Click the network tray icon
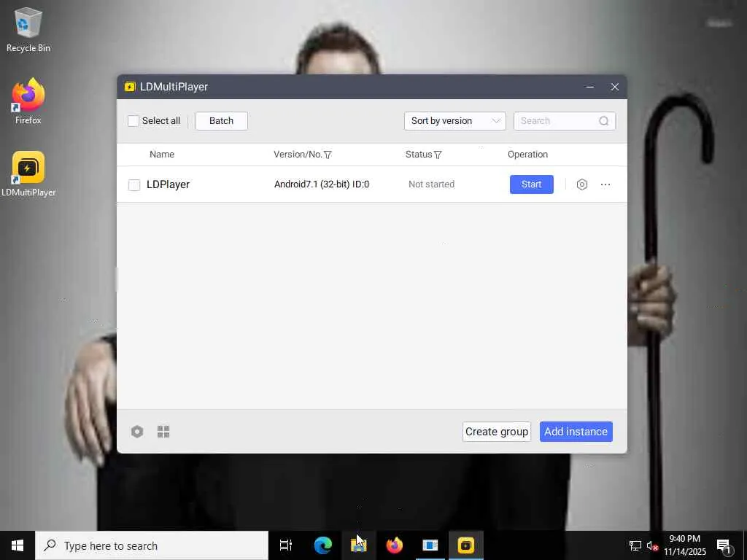Screen dimensions: 747x560 coord(635,545)
